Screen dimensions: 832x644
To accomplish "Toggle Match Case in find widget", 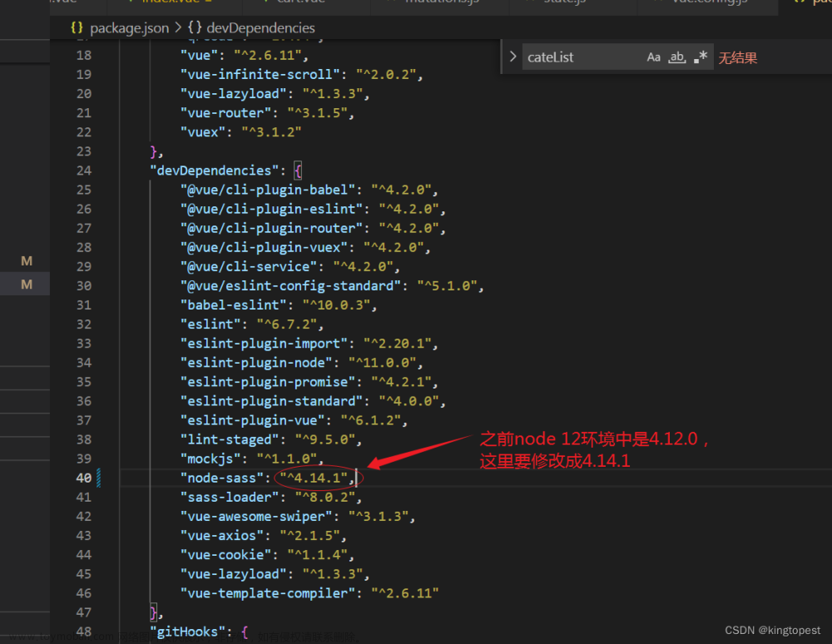I will click(653, 57).
